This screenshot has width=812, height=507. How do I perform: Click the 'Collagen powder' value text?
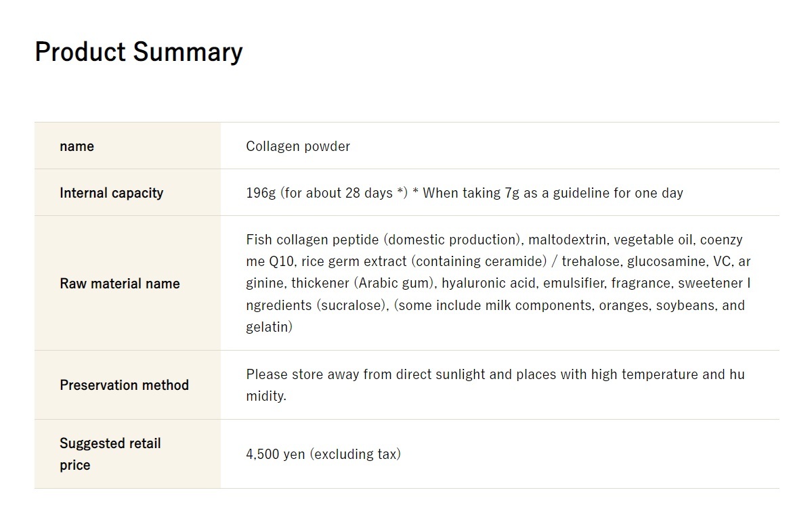[x=298, y=146]
